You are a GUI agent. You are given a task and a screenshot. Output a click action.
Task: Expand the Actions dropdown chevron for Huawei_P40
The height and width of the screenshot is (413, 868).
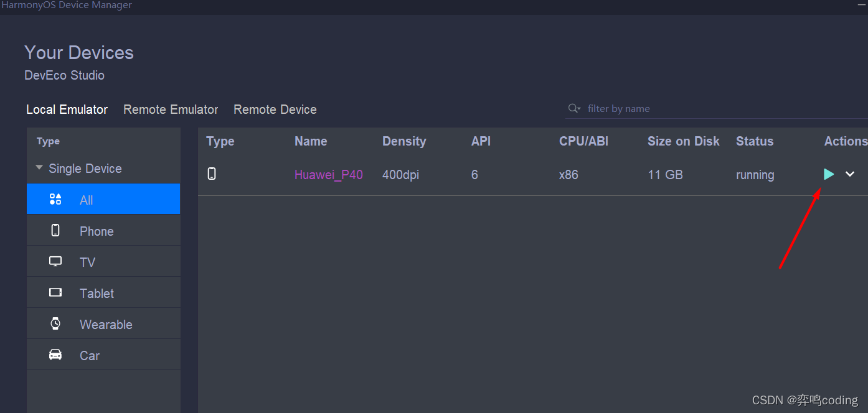point(850,174)
